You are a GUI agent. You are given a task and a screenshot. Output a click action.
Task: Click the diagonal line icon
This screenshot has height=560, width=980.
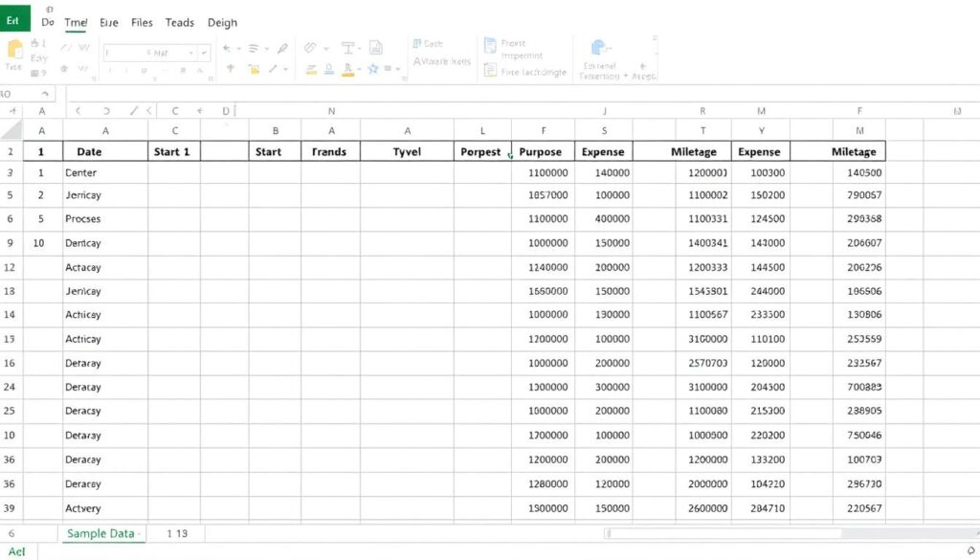[x=273, y=69]
